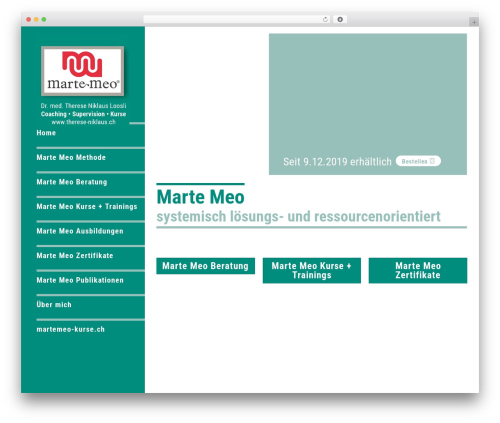This screenshot has width=500, height=423.
Task: Click the Bestellen button in banner
Action: tap(418, 161)
